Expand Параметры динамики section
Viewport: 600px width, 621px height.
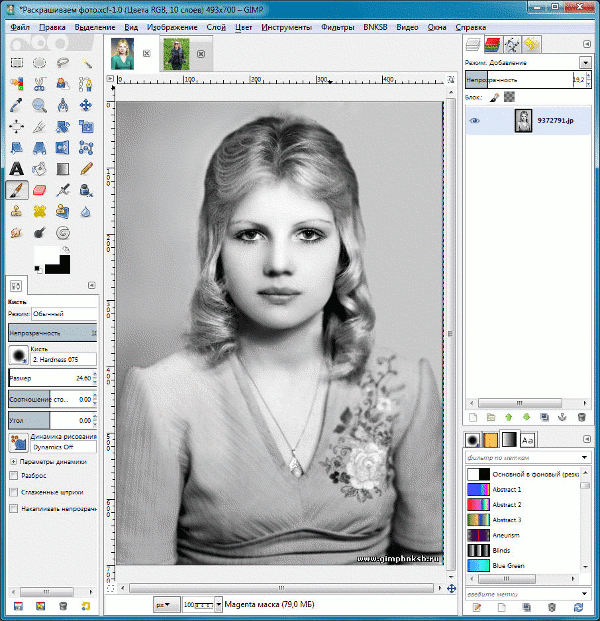(x=13, y=462)
